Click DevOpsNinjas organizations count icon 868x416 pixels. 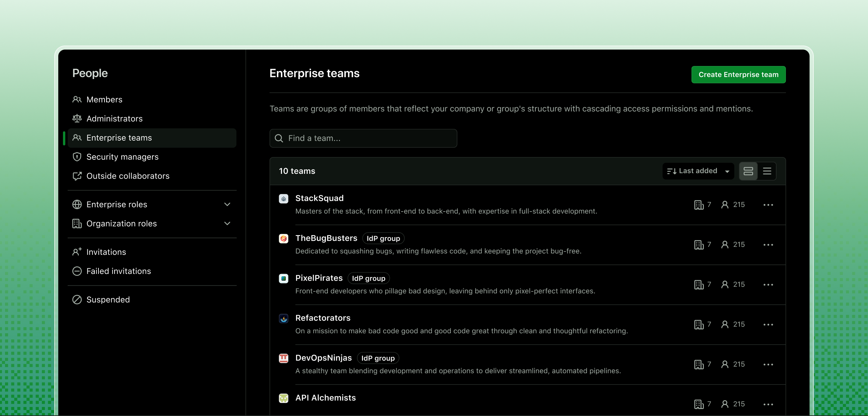point(699,364)
